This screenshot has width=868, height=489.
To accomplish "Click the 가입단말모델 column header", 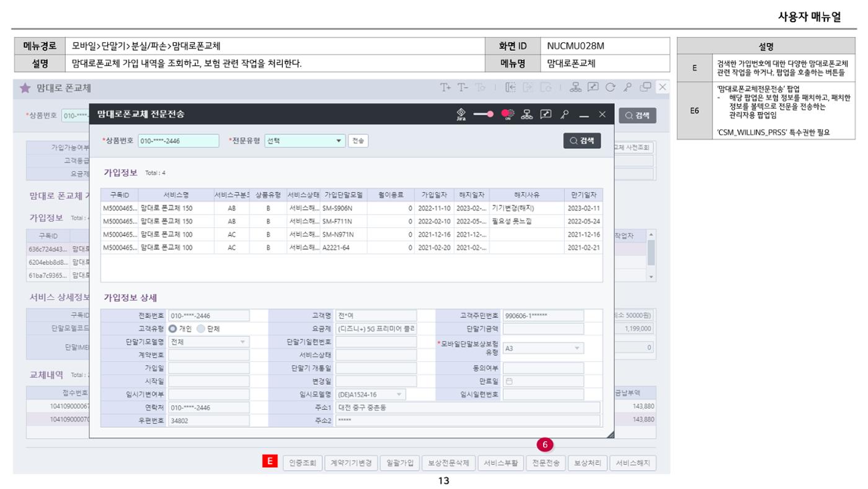I will [343, 195].
